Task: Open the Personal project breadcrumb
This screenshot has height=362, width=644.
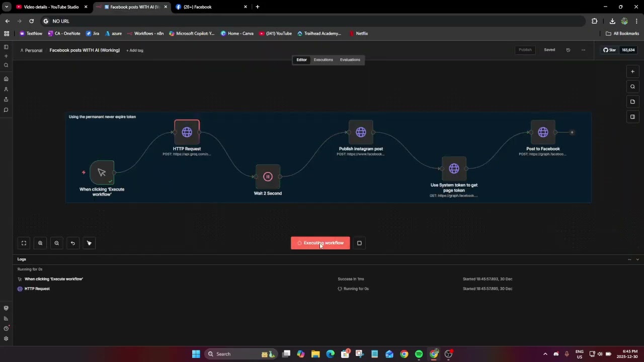Action: tap(31, 50)
